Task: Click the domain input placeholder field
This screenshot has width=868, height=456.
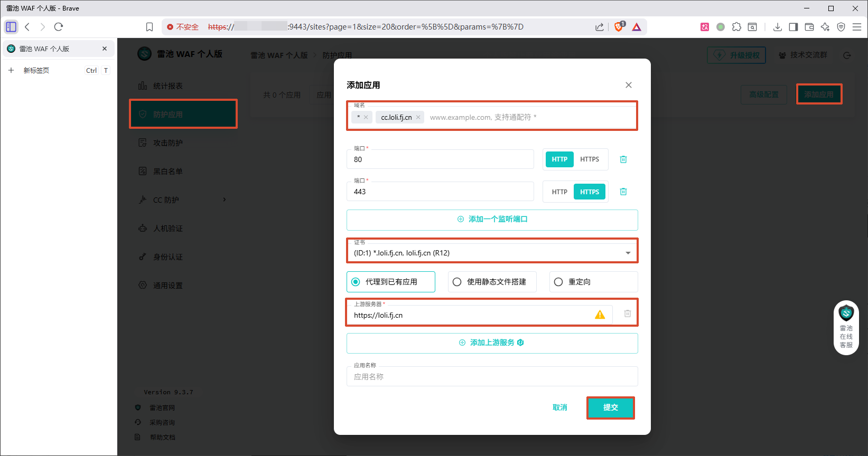Action: [x=531, y=117]
